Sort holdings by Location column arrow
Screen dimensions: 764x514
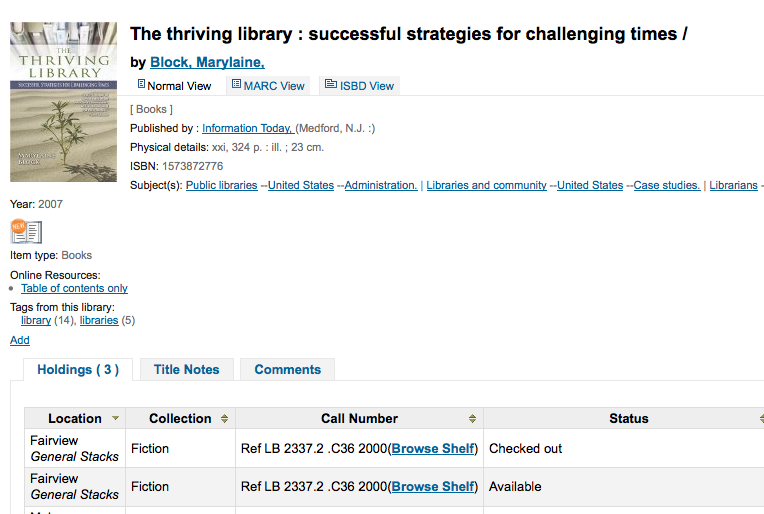click(x=116, y=419)
